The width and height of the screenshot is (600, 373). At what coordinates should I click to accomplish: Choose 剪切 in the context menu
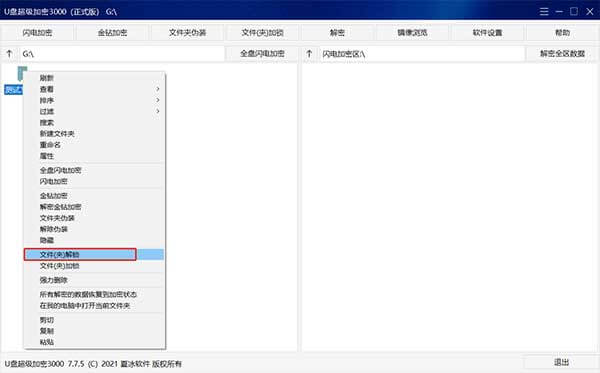tap(94, 320)
